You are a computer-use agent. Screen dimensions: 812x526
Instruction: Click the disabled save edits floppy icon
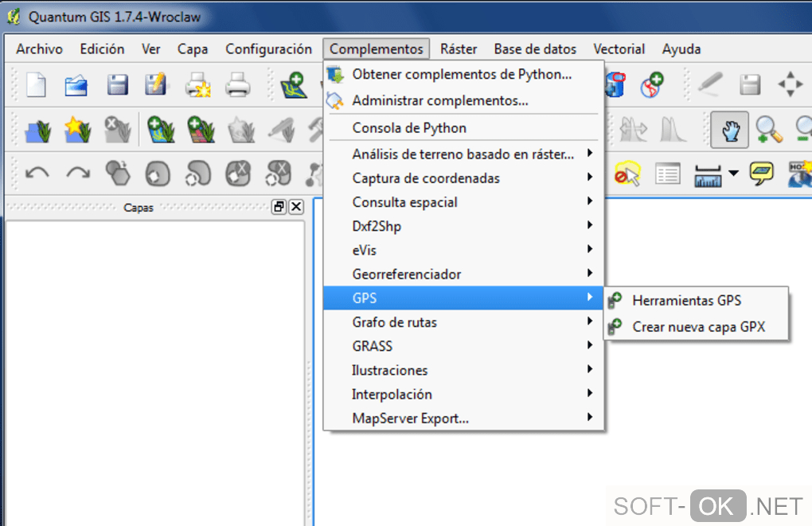(750, 85)
